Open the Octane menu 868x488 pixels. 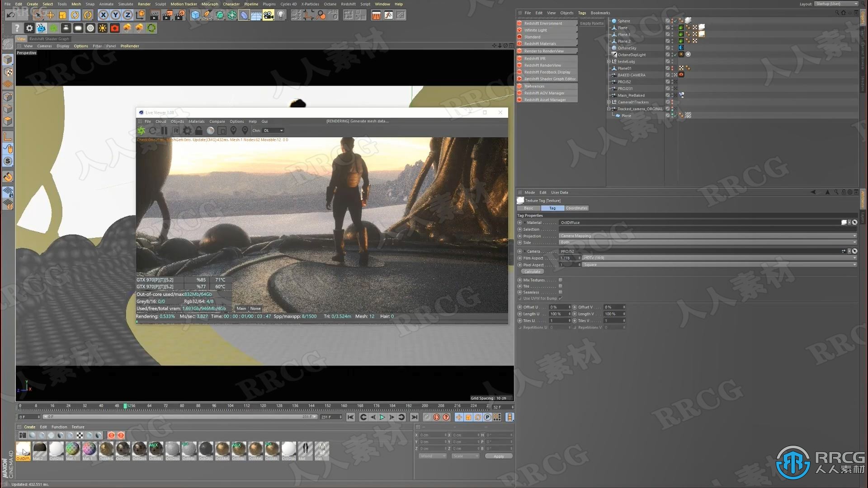pyautogui.click(x=330, y=4)
